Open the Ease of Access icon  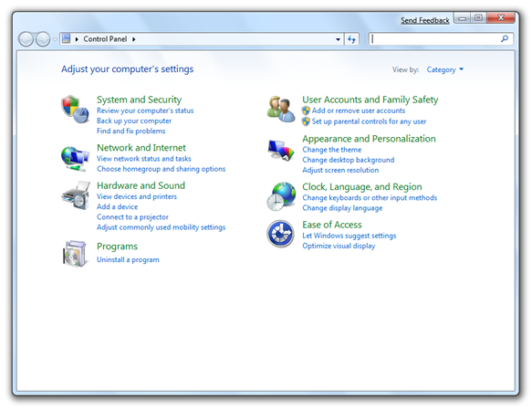280,234
